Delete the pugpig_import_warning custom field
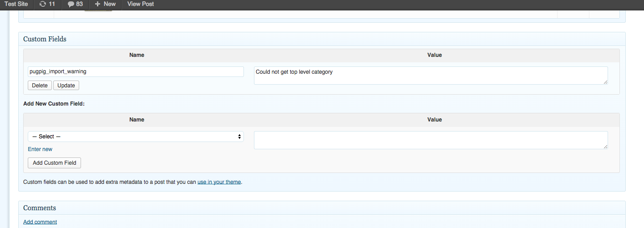This screenshot has width=644, height=228. click(40, 86)
